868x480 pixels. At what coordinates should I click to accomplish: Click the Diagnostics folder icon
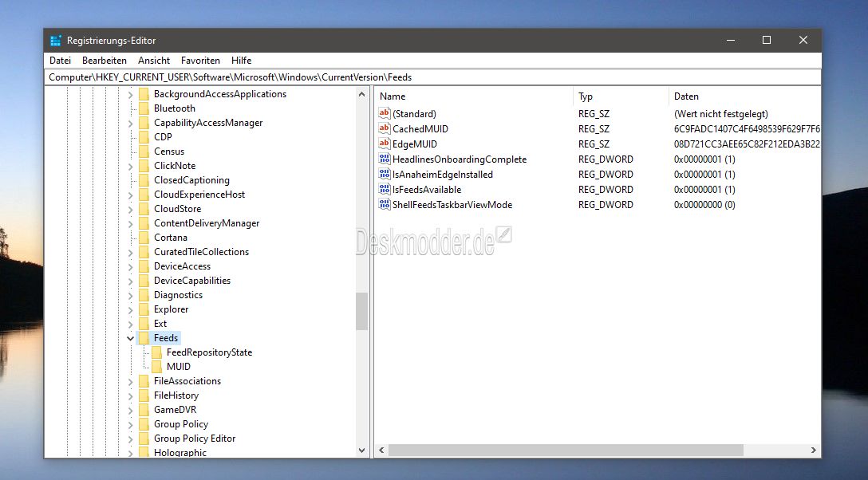click(144, 295)
